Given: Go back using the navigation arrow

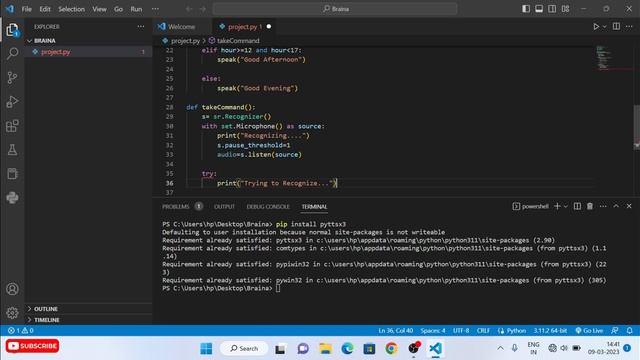Looking at the screenshot, I should [x=189, y=9].
